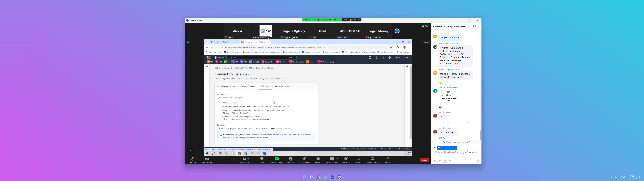644x181 pixels.
Task: Click the Record button icon
Action: [318, 159]
